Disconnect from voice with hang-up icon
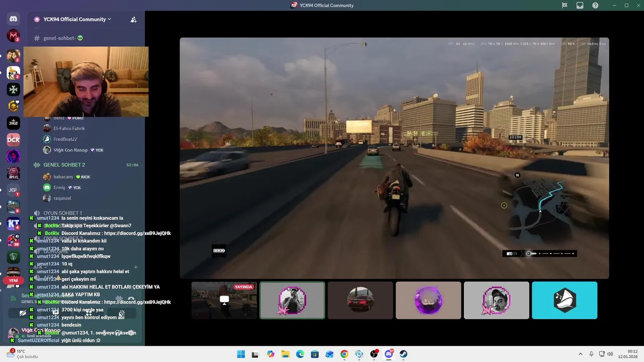644x362 pixels. click(x=131, y=299)
